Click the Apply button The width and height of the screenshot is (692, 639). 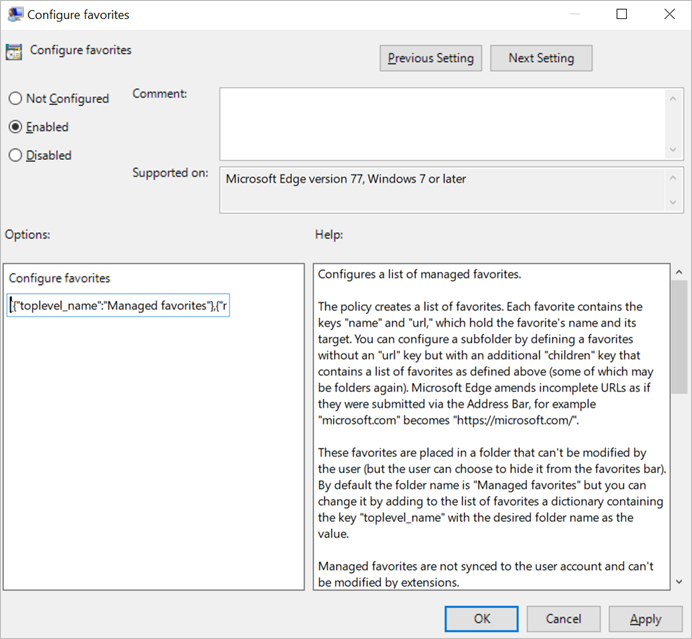coord(645,619)
